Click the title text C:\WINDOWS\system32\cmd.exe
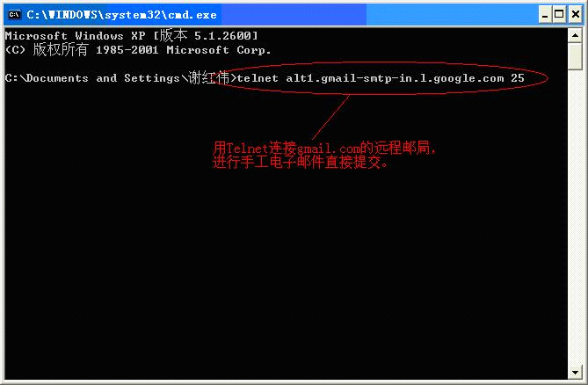Image resolution: width=588 pixels, height=385 pixels. [x=121, y=15]
